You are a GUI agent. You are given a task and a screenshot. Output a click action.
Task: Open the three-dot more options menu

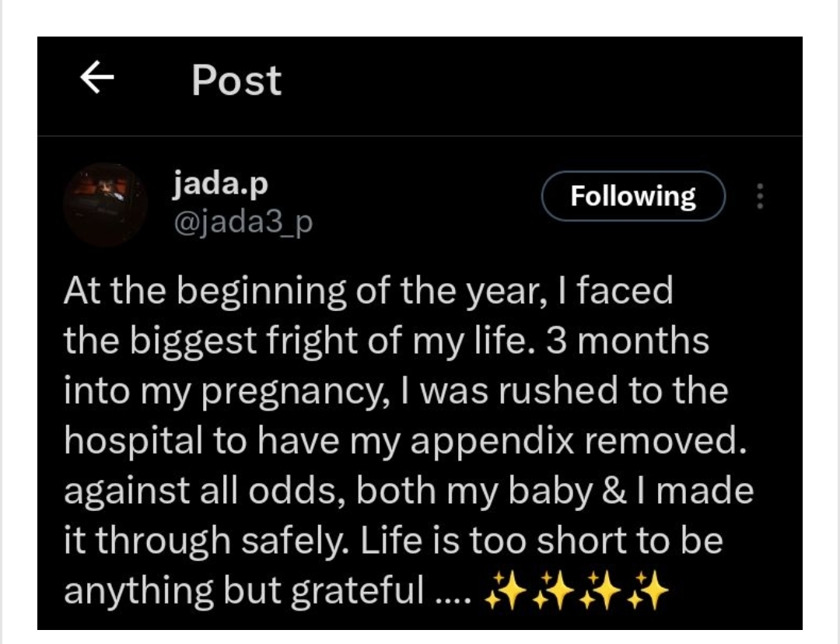[x=759, y=196]
